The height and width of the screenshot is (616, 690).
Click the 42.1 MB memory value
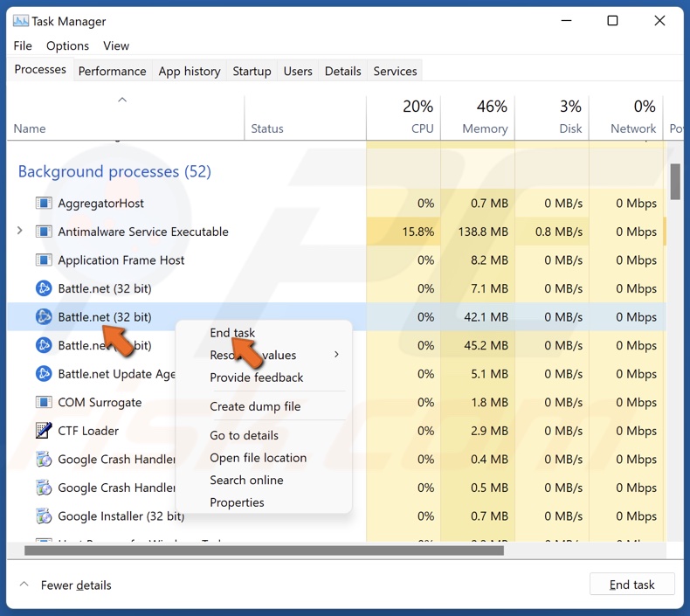(x=486, y=317)
